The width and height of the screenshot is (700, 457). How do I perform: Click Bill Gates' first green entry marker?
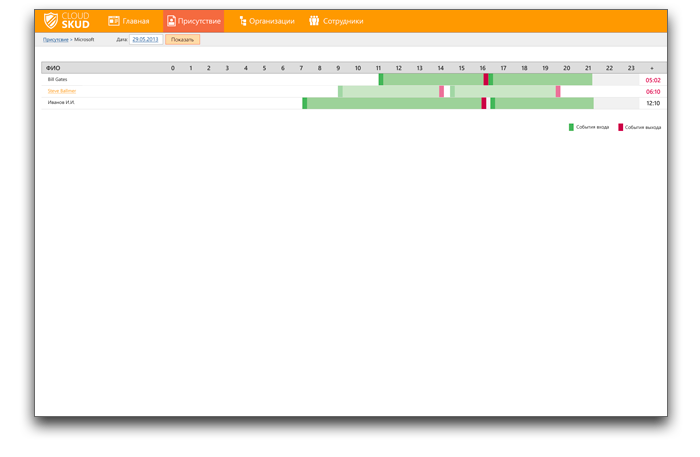[x=380, y=79]
